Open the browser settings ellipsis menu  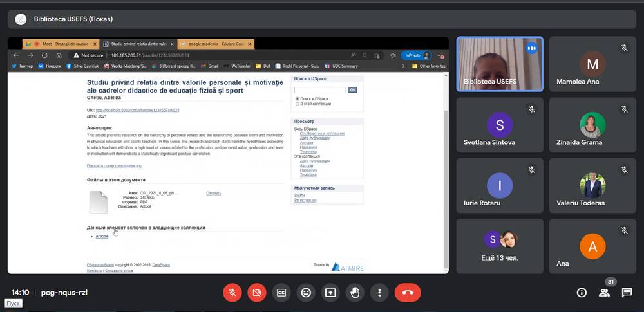[x=440, y=55]
